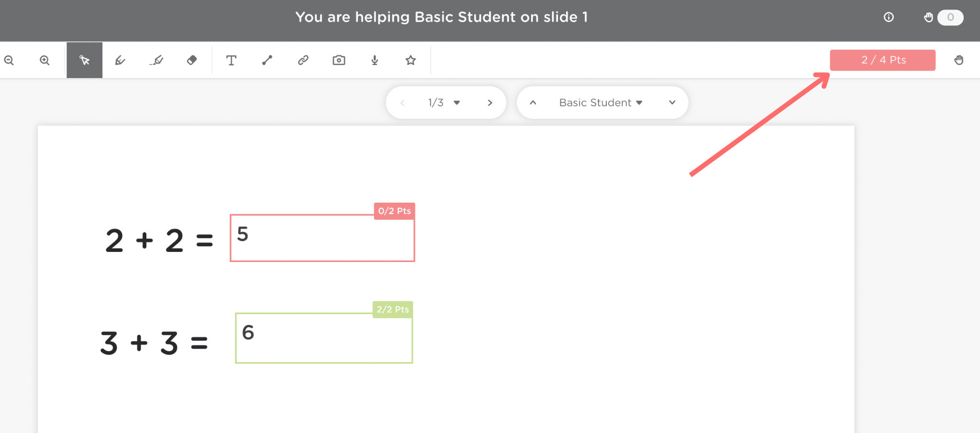Viewport: 980px width, 433px height.
Task: Select the eraser tool
Action: pyautogui.click(x=192, y=60)
